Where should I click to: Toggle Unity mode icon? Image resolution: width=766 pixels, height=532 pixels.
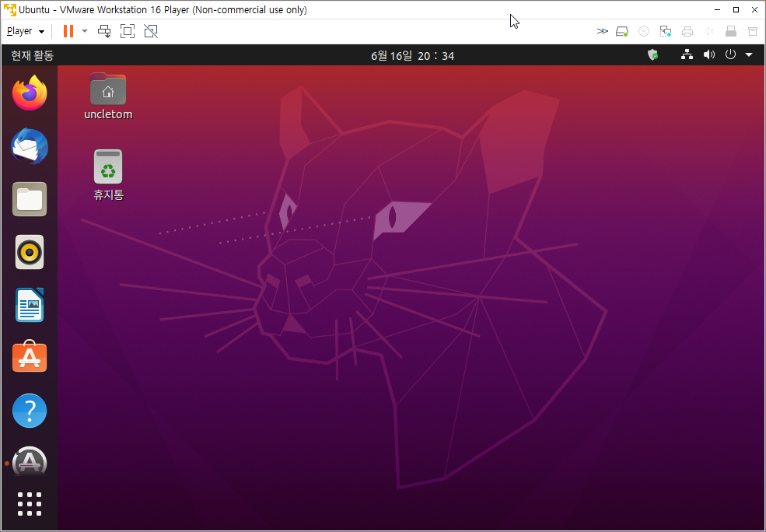pyautogui.click(x=151, y=31)
